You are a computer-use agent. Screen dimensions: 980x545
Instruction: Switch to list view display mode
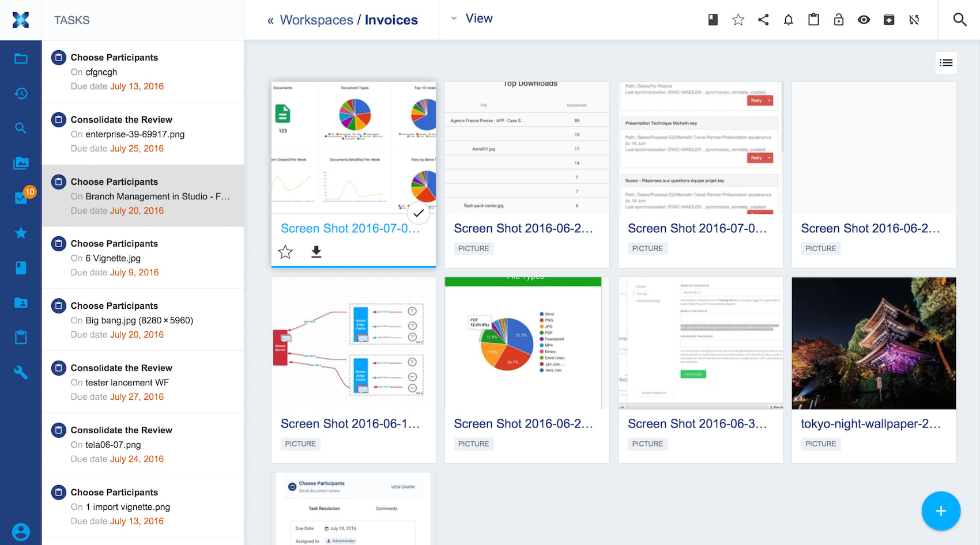[946, 63]
